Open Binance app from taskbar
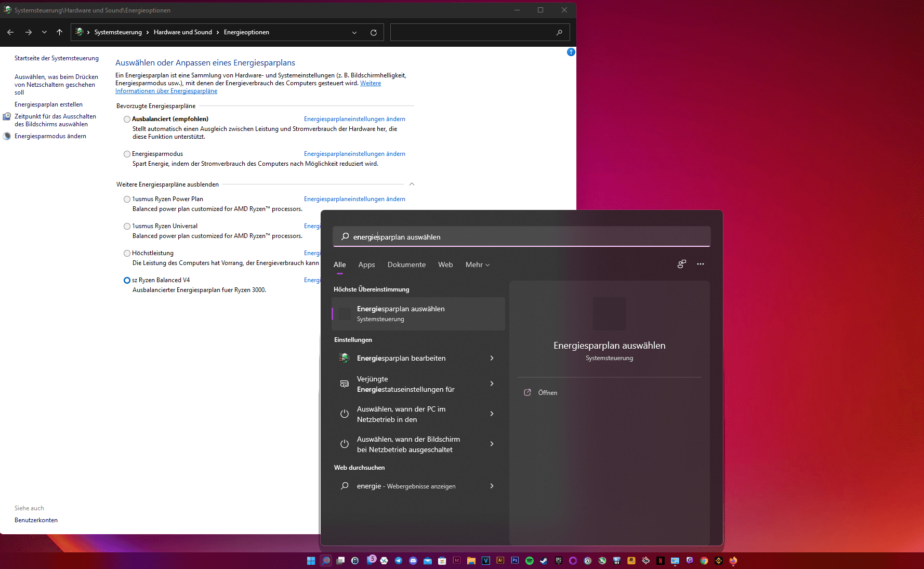This screenshot has height=569, width=924. (719, 561)
